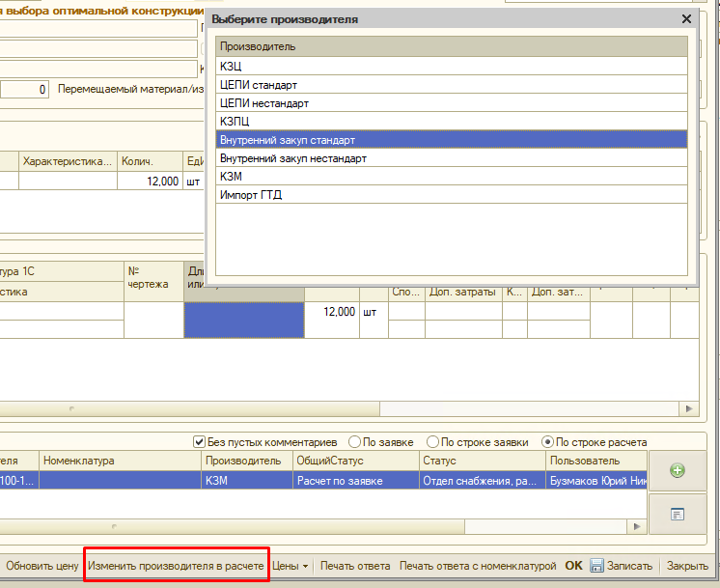This screenshot has height=588, width=720.
Task: Click the Доп. затраты column header
Action: click(463, 292)
